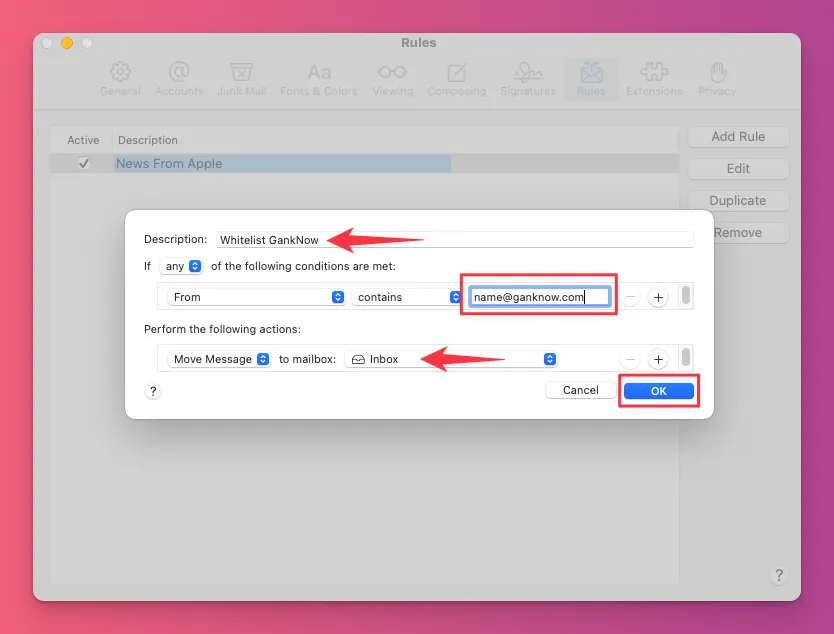Open Fonts & Colors preferences
Image resolution: width=834 pixels, height=634 pixels.
pyautogui.click(x=319, y=79)
